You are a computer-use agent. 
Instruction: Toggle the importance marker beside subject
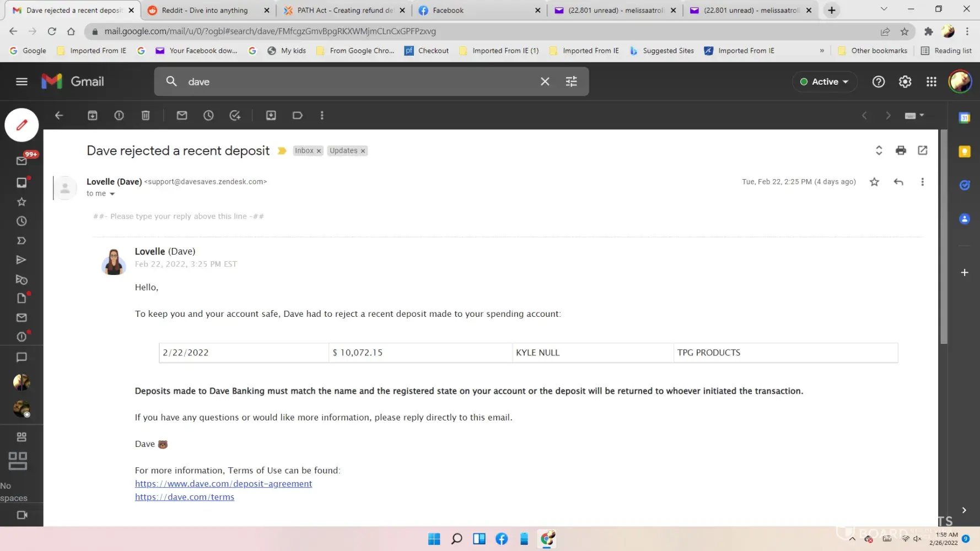pos(282,151)
